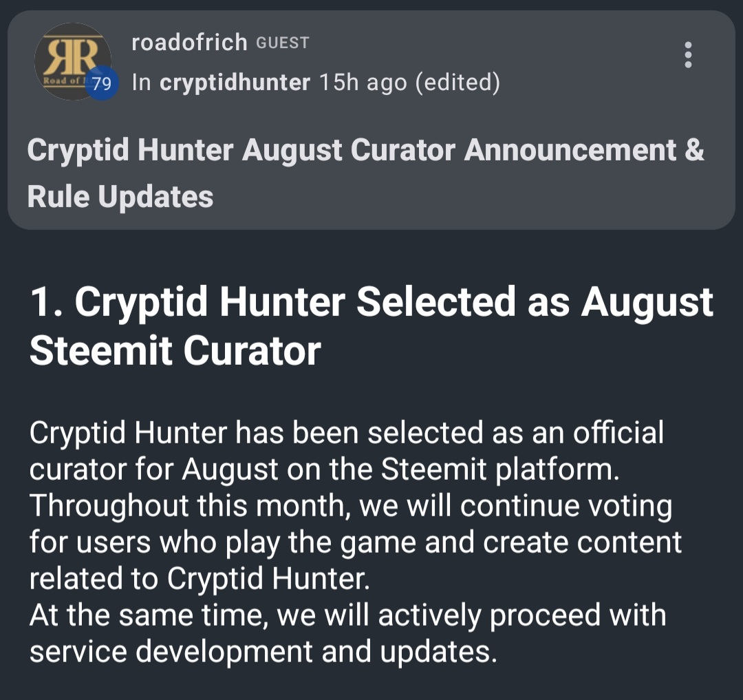This screenshot has height=700, width=743.
Task: Tap the 'Throughout this month' text line
Action: coord(350,506)
